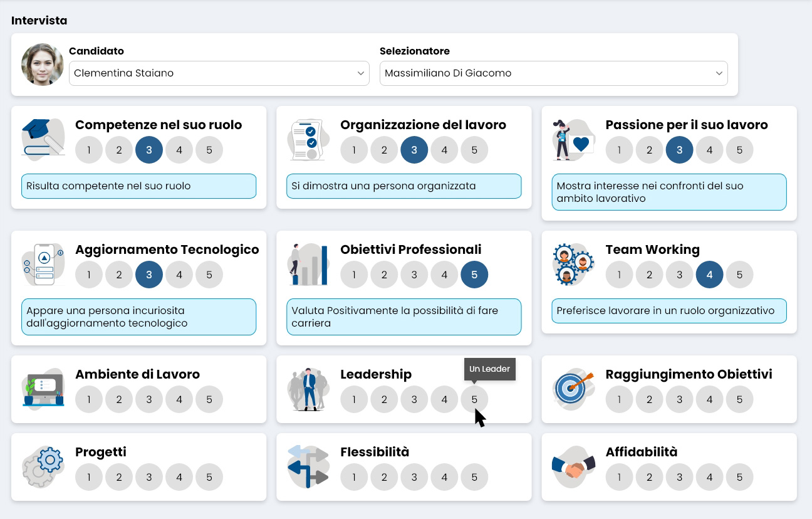Select rating 5 for Leadership

[474, 399]
